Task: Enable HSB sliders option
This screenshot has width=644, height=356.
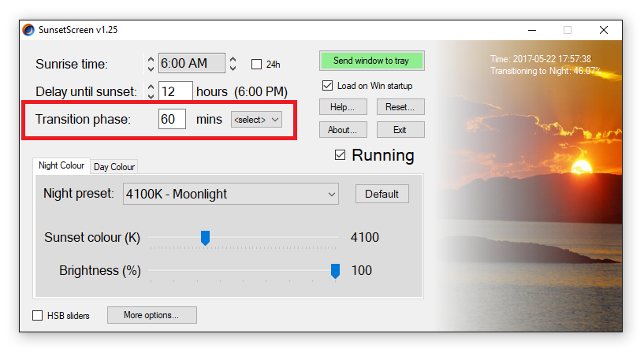Action: click(38, 316)
